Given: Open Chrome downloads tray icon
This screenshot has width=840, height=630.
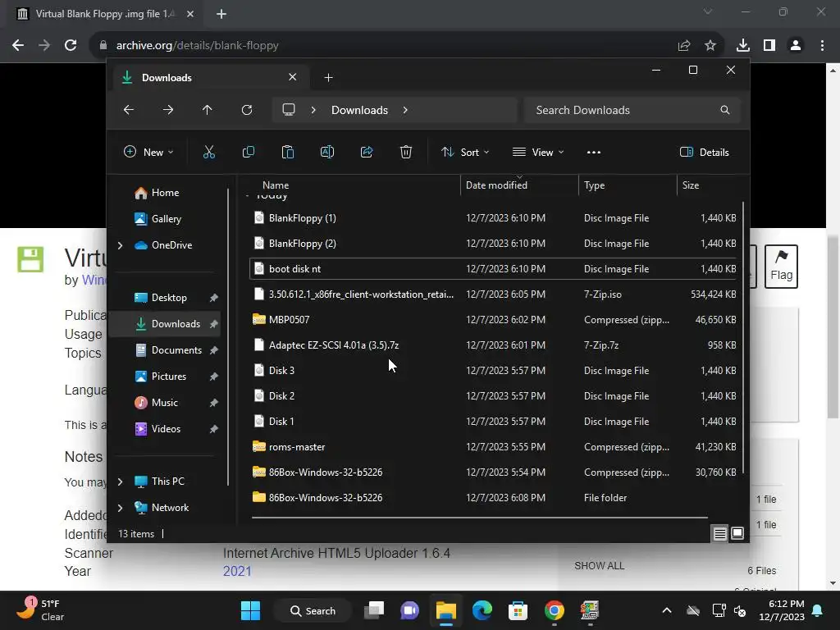Looking at the screenshot, I should (743, 45).
